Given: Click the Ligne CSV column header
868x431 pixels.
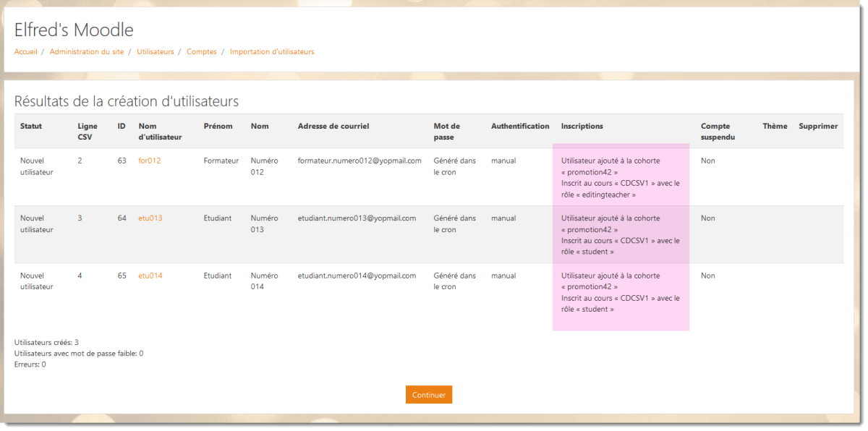Looking at the screenshot, I should (88, 132).
